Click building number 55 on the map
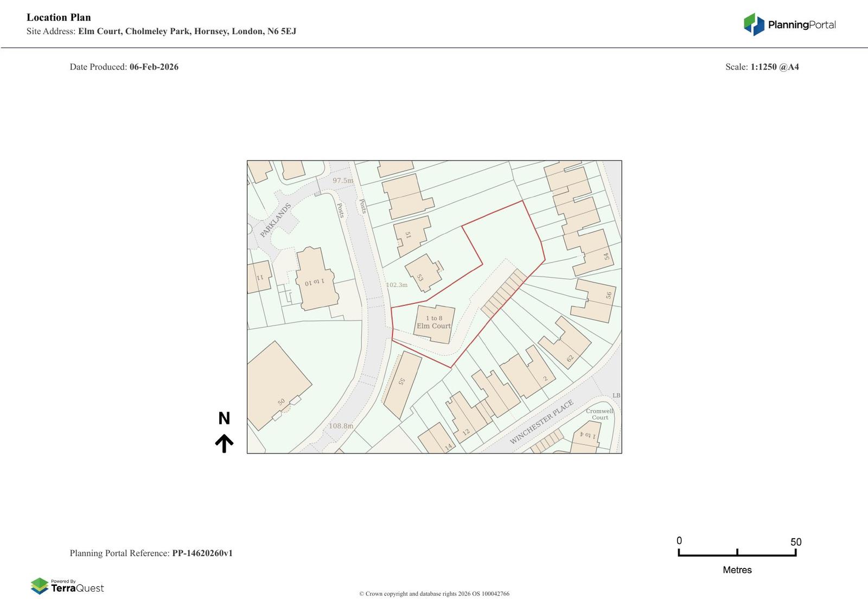This screenshot has width=868, height=614. (402, 381)
